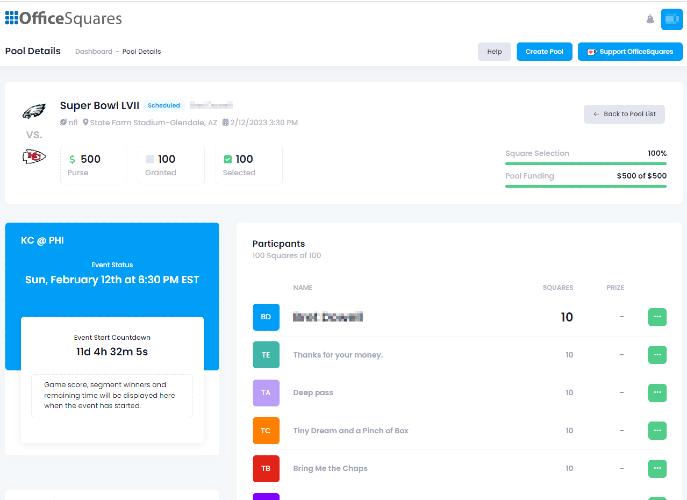Click participant name Thanks for your money.
Screen dimensions: 687x500
[338, 355]
